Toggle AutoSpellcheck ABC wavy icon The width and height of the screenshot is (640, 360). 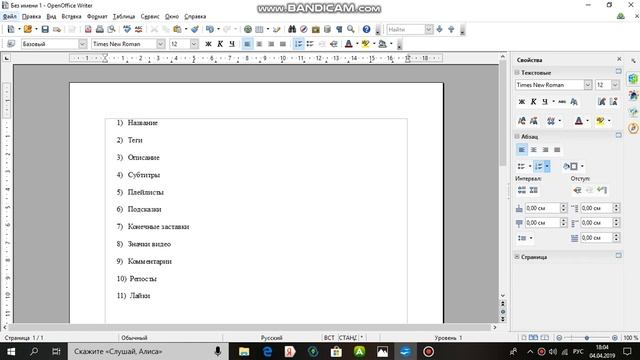[x=139, y=29]
